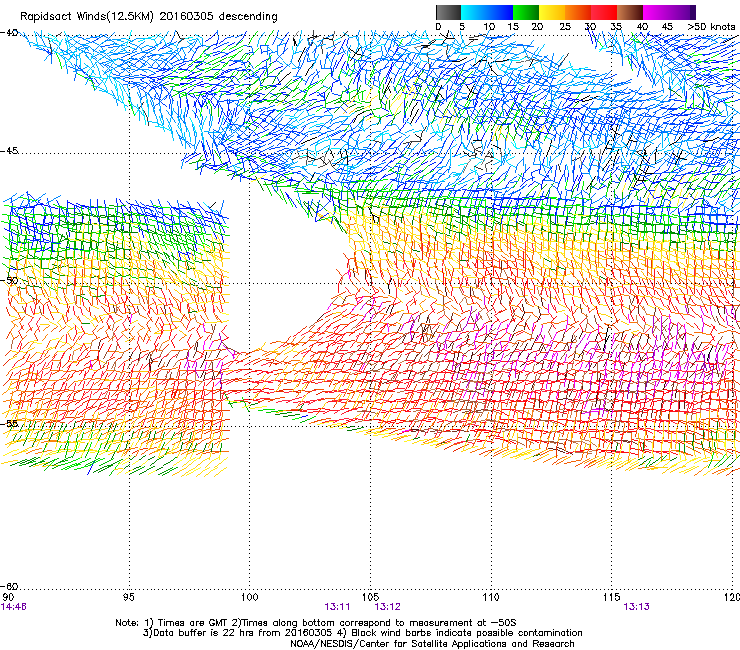Click the red 30-35 knots legend color segment
Screen dimensions: 740x650
tap(604, 12)
